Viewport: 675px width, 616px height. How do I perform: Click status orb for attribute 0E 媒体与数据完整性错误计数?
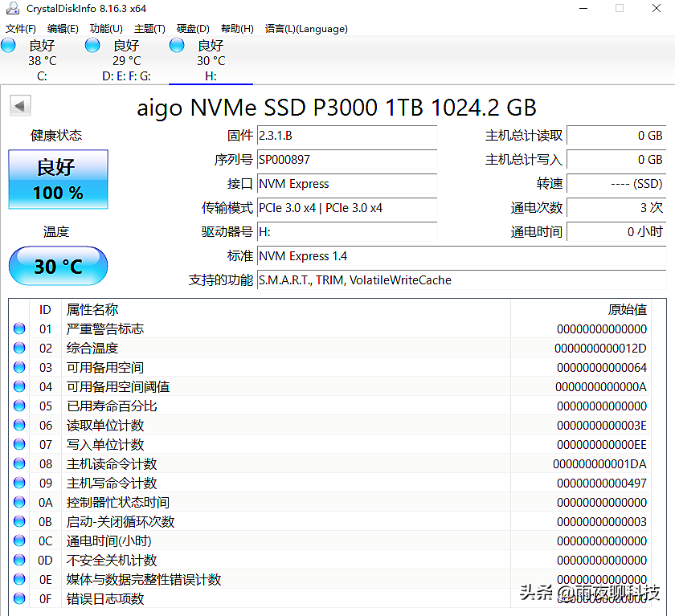click(x=19, y=579)
